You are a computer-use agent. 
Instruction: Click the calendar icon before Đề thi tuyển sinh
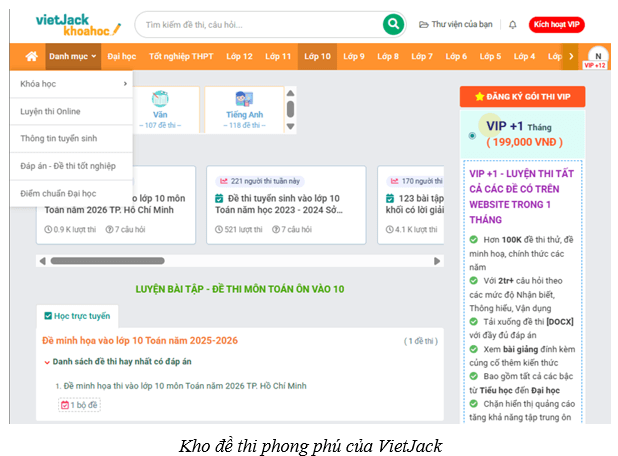click(219, 198)
